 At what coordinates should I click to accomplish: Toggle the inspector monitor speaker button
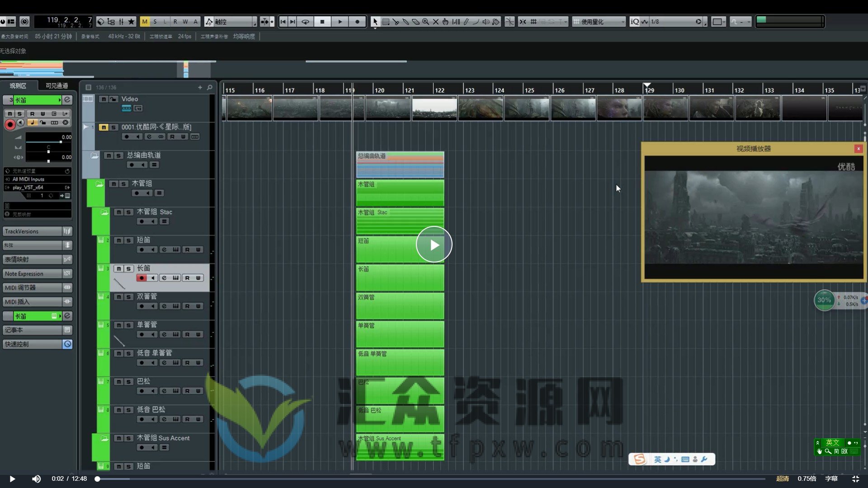[20, 122]
